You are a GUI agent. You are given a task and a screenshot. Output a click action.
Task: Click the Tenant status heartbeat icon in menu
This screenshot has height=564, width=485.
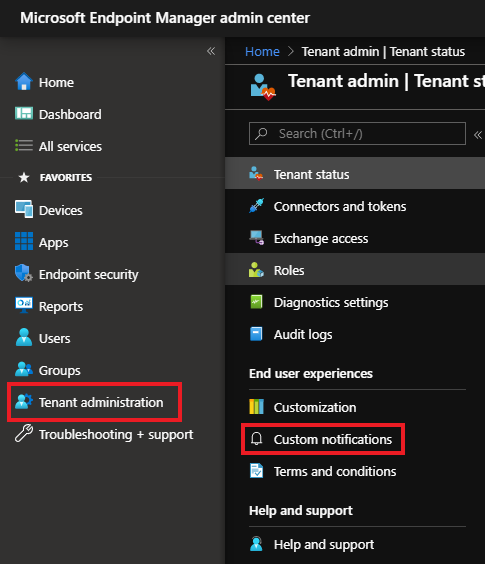click(x=256, y=174)
